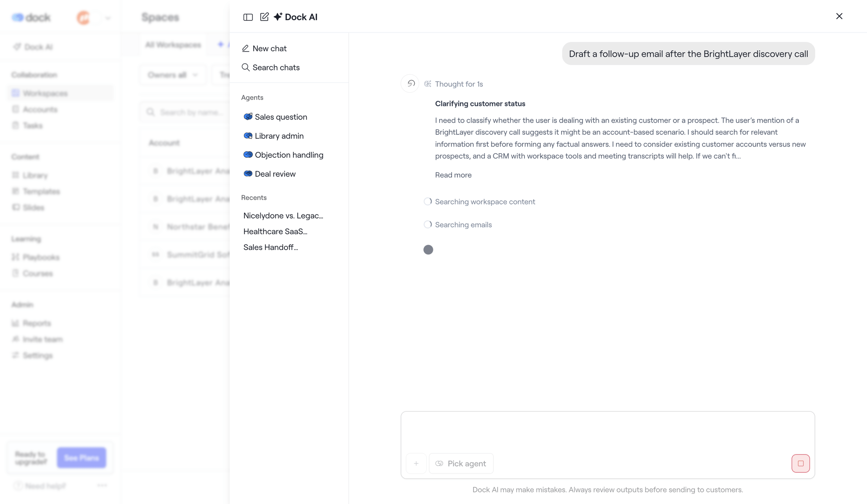Click the See Plans upgrade button
The image size is (867, 504).
click(x=82, y=458)
